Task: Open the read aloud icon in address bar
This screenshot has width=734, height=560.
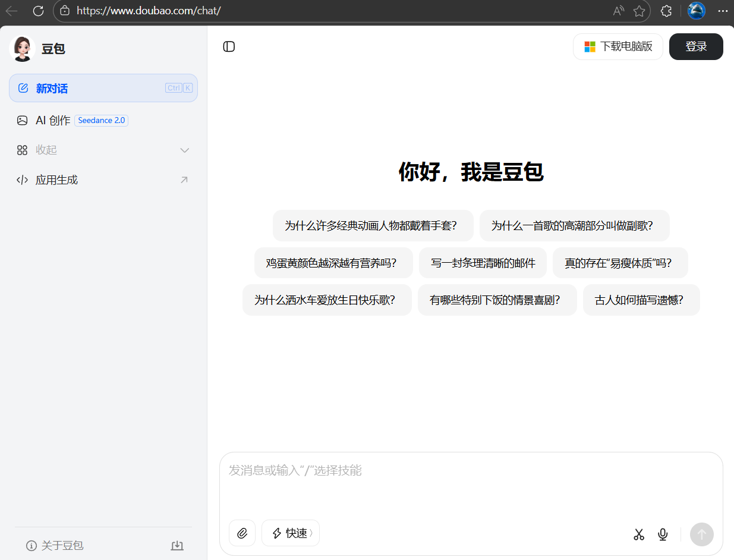Action: (x=619, y=11)
